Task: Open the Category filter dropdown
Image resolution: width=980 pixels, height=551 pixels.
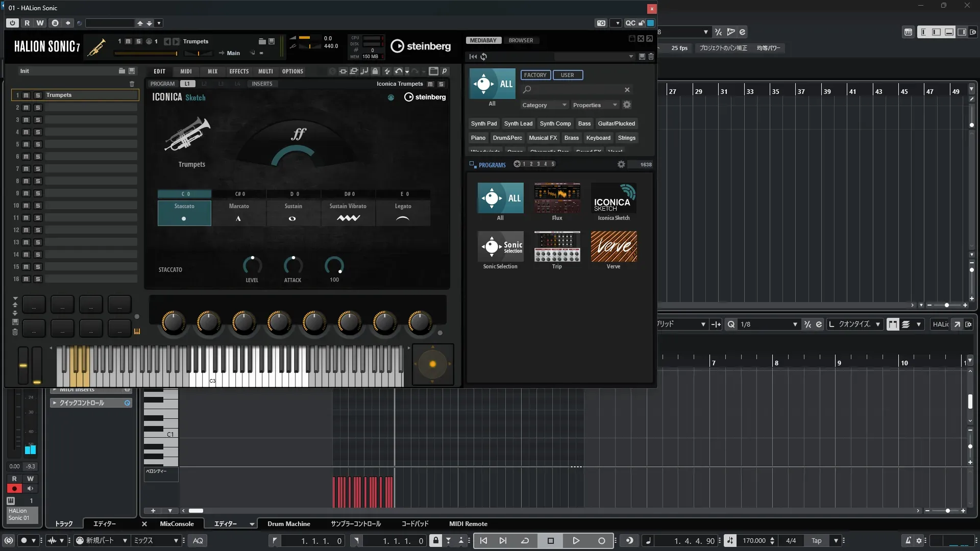Action: click(x=544, y=105)
